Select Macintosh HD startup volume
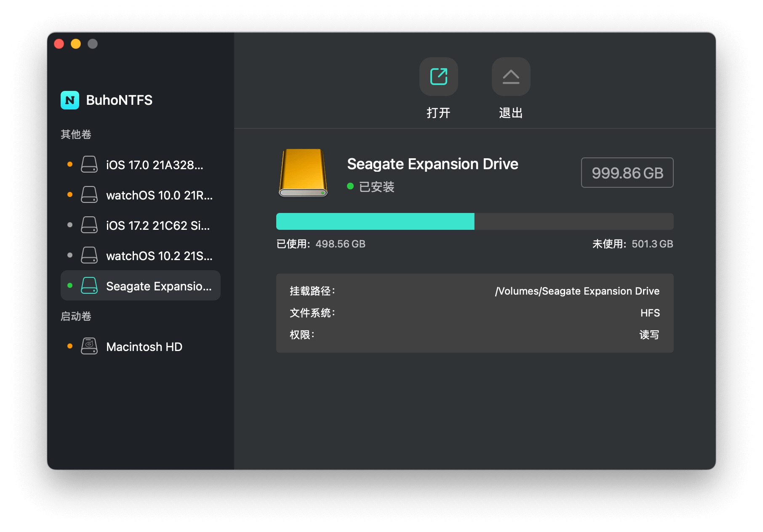The height and width of the screenshot is (532, 763). (141, 346)
